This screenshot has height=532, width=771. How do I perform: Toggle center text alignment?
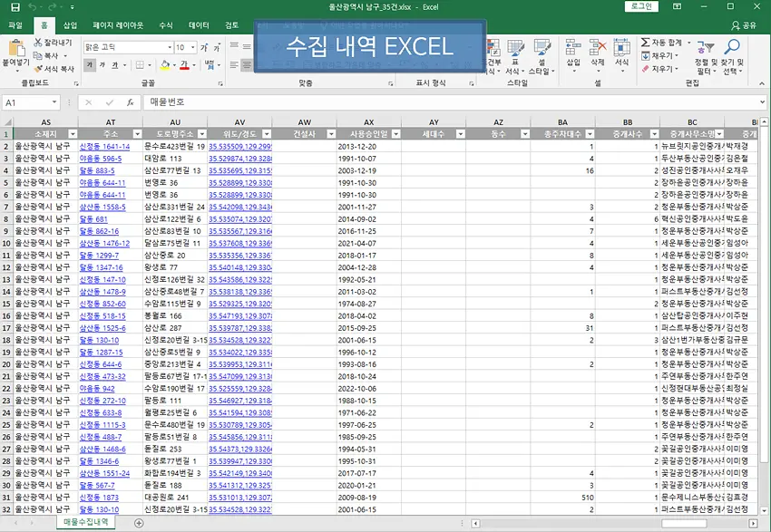click(x=248, y=65)
